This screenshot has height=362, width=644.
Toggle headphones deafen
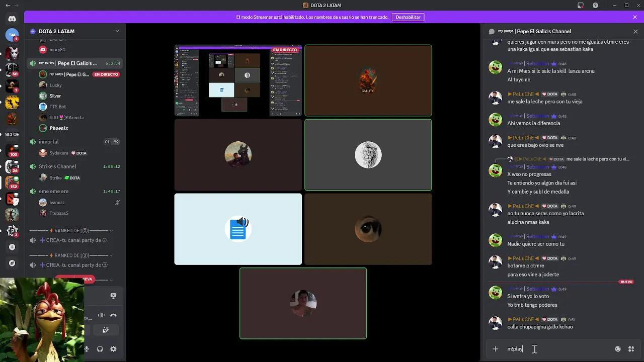click(x=100, y=349)
